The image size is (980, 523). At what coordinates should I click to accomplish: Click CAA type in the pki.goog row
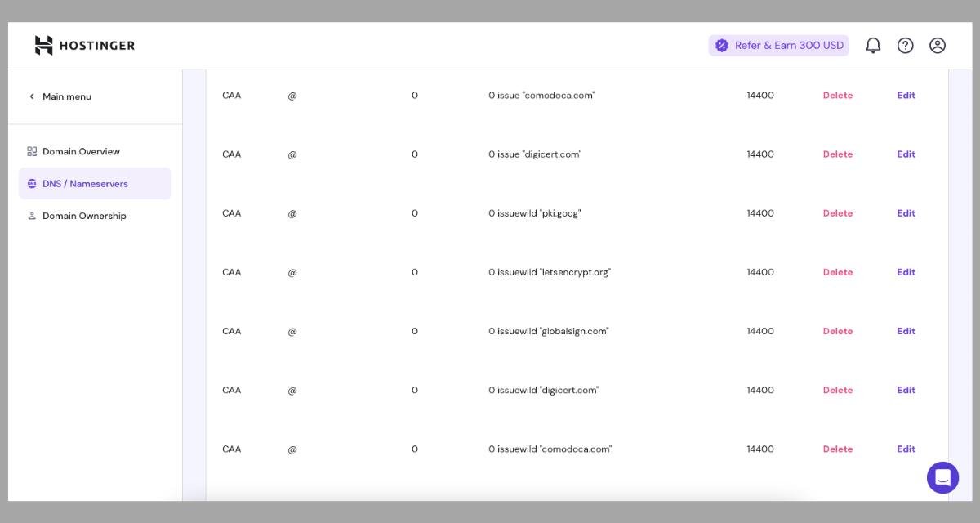(x=232, y=213)
